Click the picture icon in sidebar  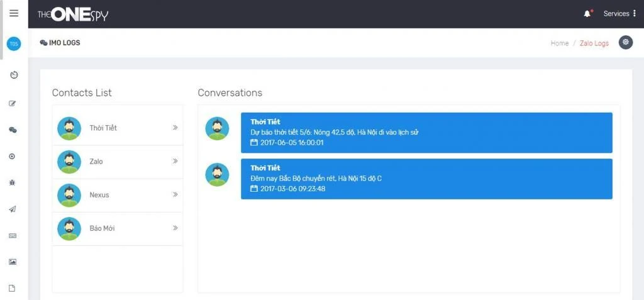point(13,262)
